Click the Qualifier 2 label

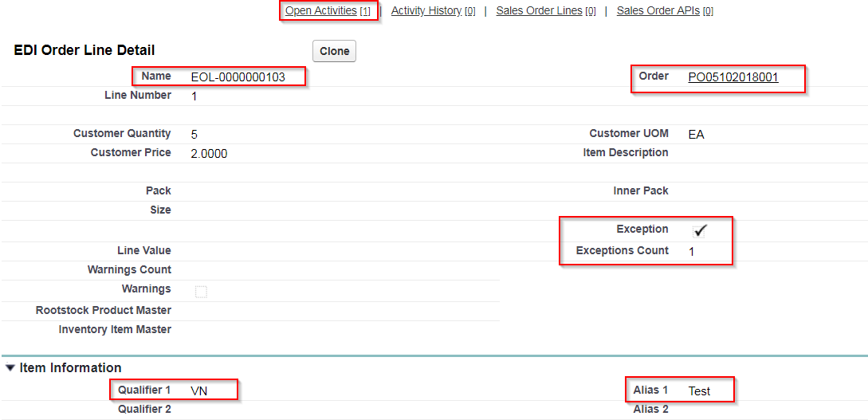144,410
